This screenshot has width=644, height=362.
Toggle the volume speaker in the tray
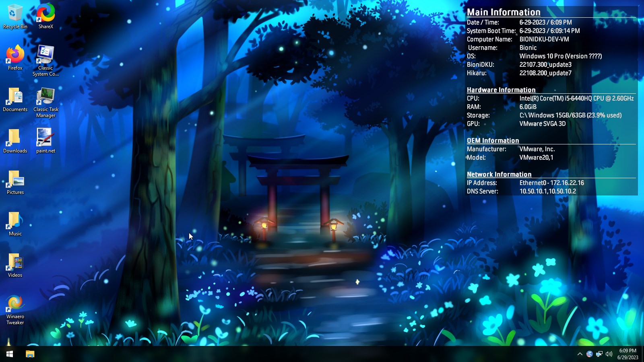pos(609,354)
